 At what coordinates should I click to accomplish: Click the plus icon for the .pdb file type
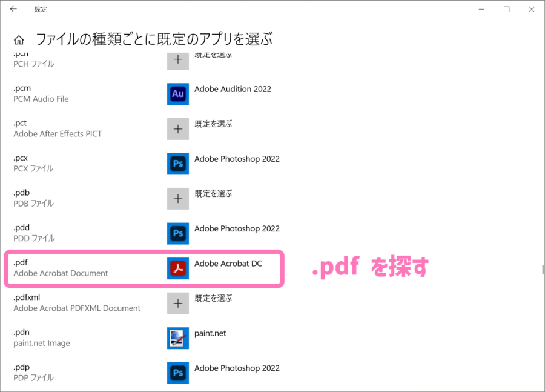point(177,198)
